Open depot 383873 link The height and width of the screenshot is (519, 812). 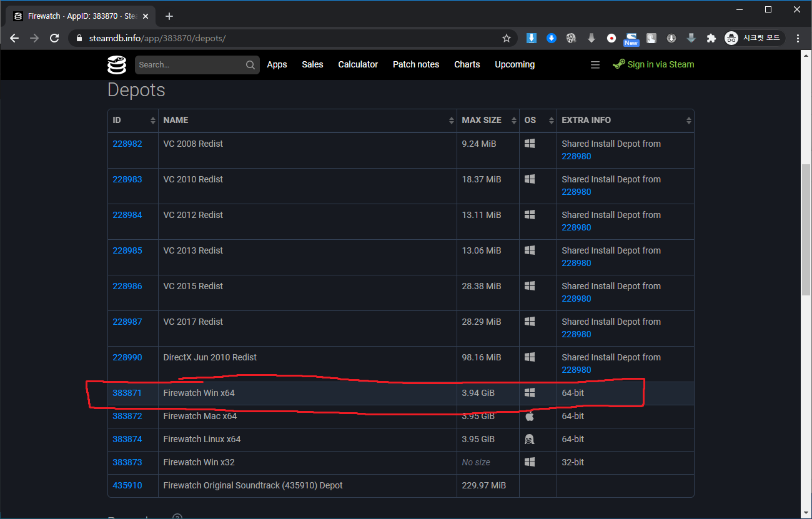[127, 462]
